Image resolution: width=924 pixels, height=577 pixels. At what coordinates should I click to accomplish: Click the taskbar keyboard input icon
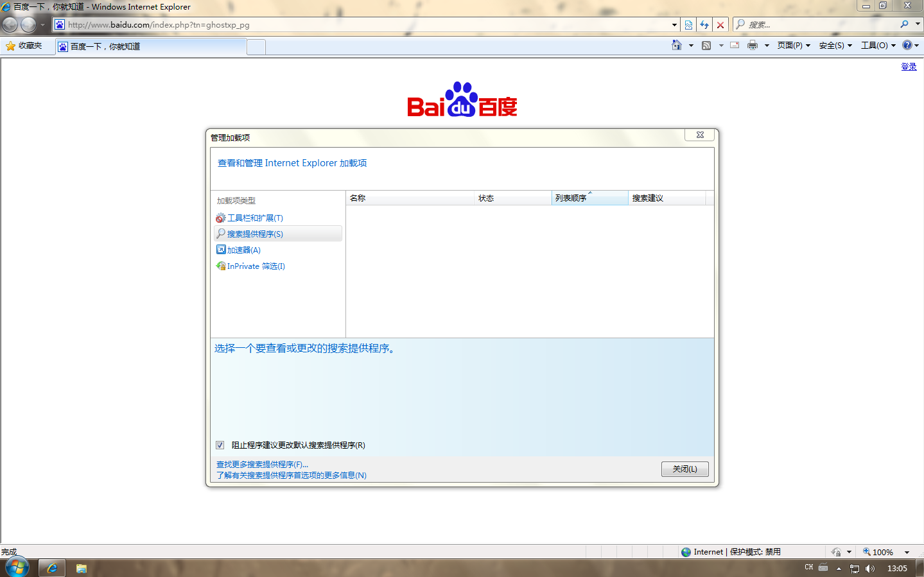(823, 568)
